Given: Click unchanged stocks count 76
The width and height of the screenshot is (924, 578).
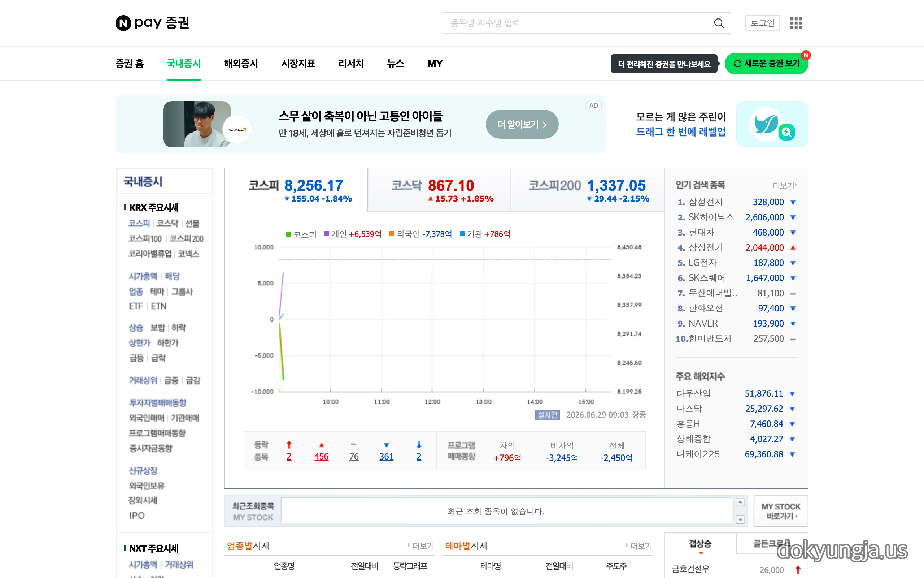Looking at the screenshot, I should coord(354,456).
